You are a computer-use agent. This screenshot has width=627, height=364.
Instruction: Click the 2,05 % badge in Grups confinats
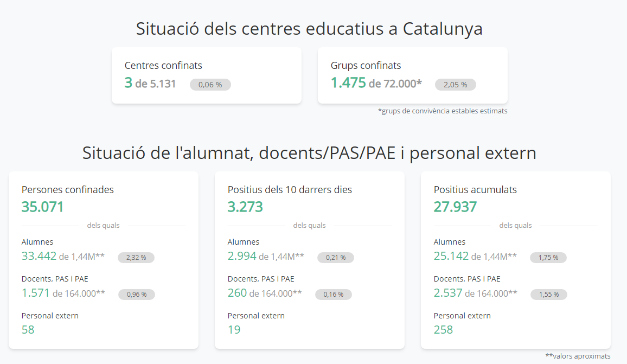pyautogui.click(x=456, y=85)
